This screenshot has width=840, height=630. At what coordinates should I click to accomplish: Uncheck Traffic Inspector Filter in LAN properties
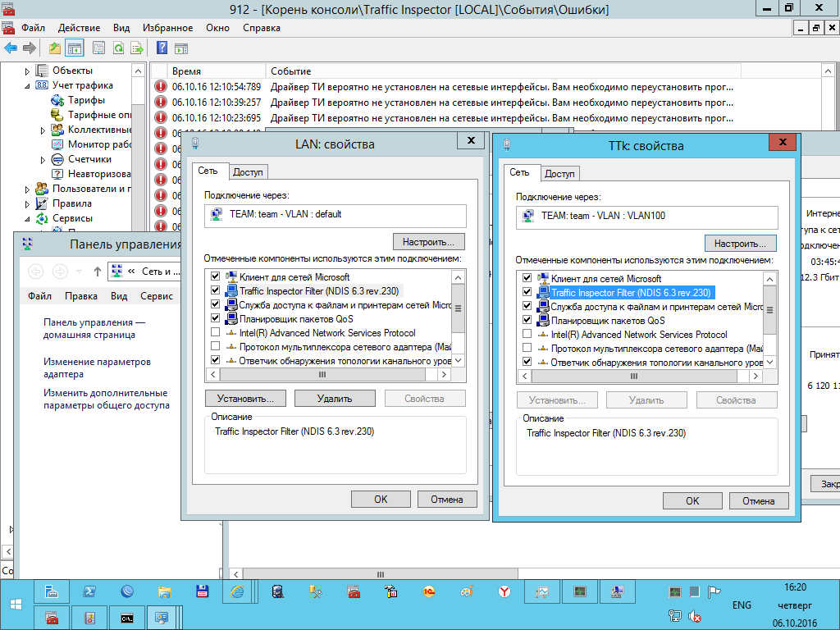(x=216, y=290)
